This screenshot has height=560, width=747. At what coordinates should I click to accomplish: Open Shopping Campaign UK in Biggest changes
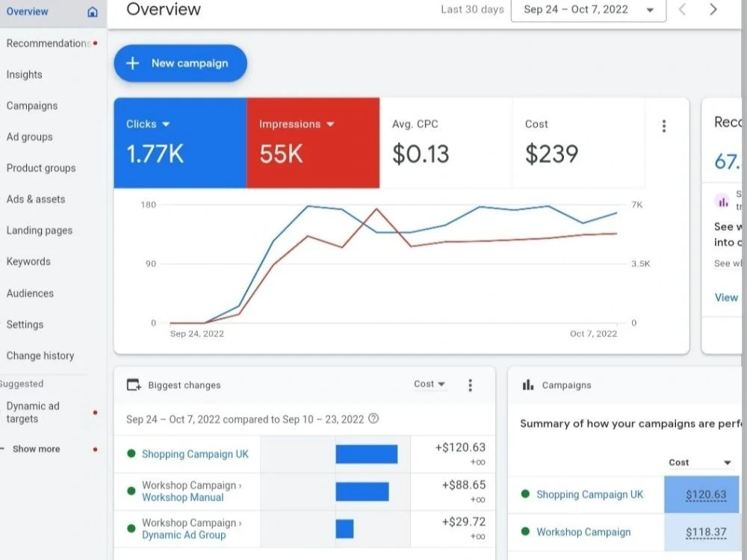pos(195,454)
